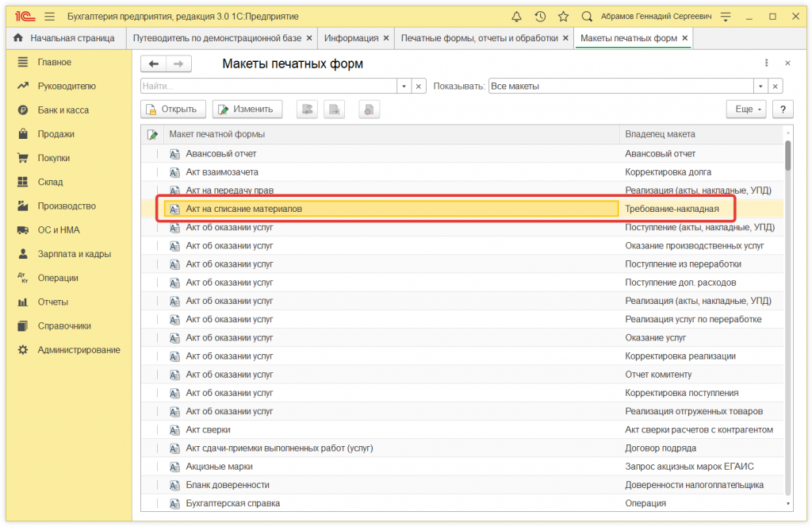Image resolution: width=812 pixels, height=527 pixels.
Task: Click into the Найти search field
Action: click(x=268, y=87)
